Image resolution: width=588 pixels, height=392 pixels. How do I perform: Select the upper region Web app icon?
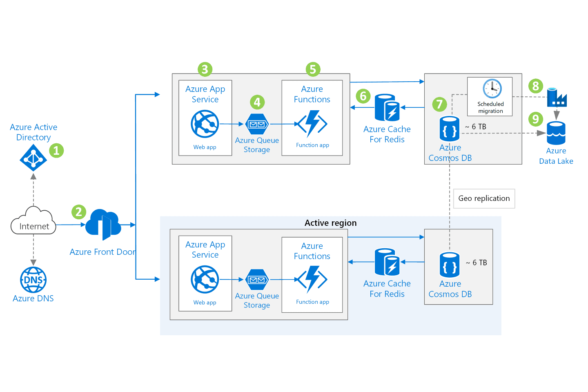tap(205, 124)
